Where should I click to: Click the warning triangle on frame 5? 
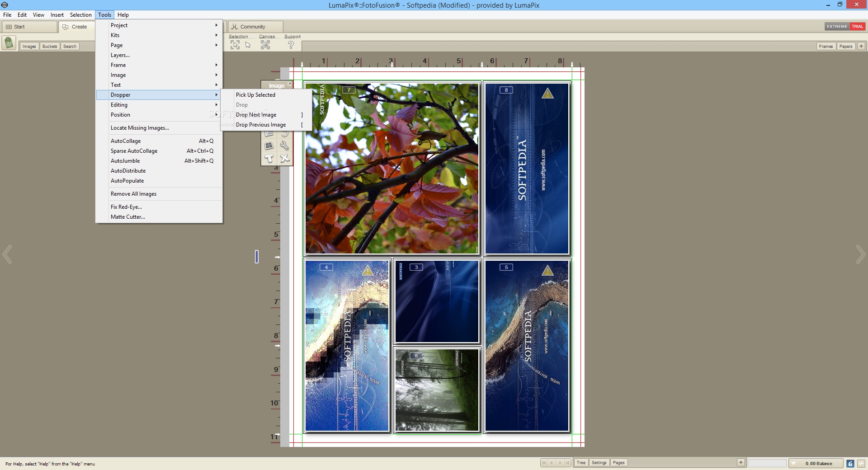coord(547,270)
